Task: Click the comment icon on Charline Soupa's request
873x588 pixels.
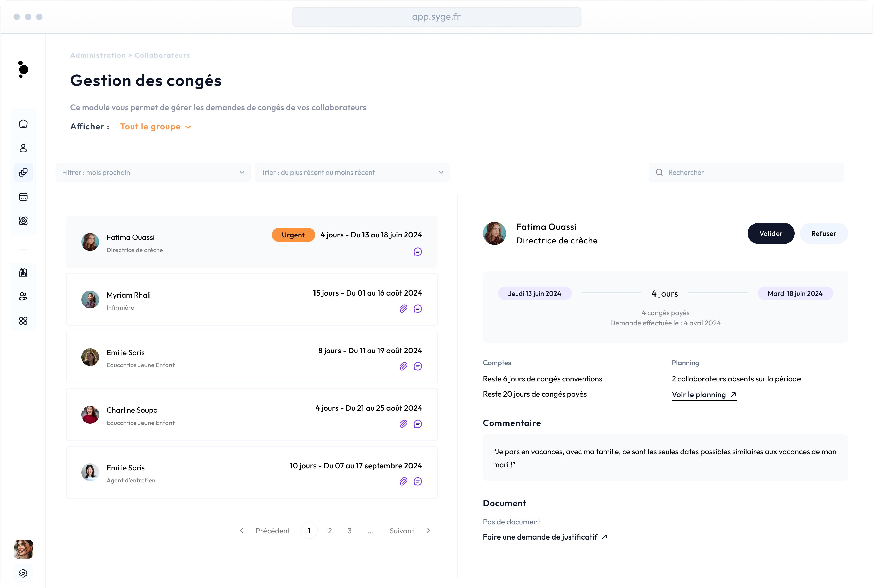Action: (418, 424)
